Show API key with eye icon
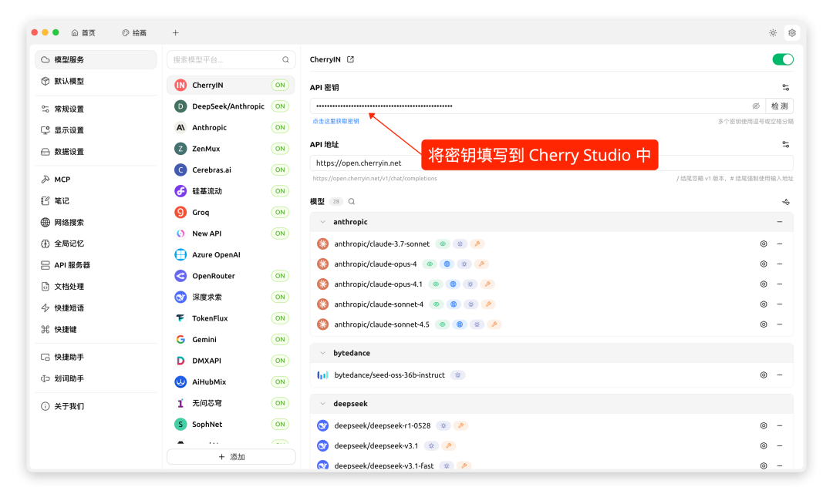833x504 pixels. click(756, 106)
